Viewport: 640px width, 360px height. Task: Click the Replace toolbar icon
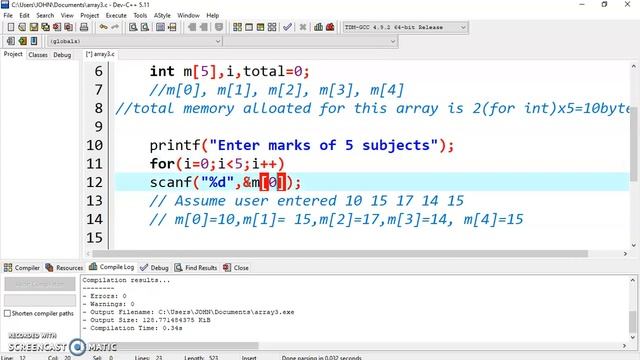[x=144, y=27]
